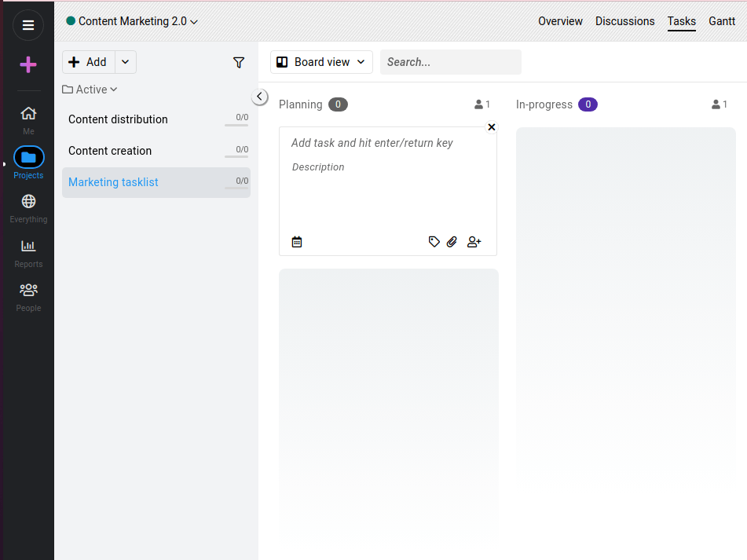Click Content distribution 0/0 progress bar

point(236,125)
